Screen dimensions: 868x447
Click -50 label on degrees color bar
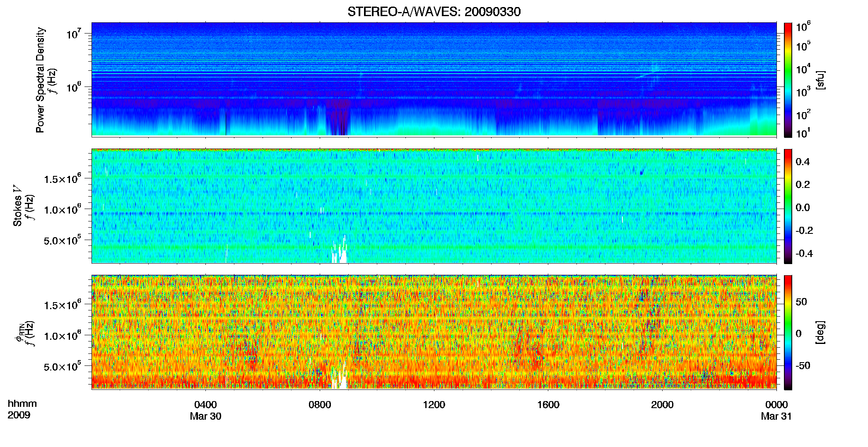point(803,365)
